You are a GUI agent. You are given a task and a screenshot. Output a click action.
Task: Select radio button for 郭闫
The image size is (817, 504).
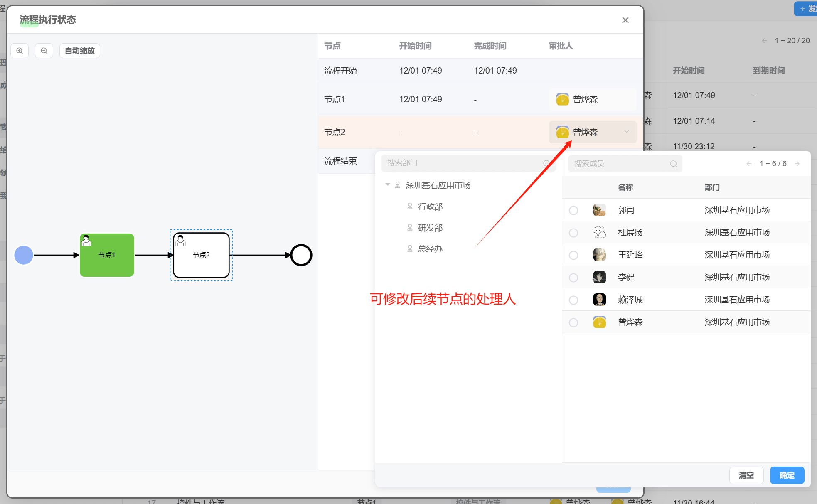click(x=573, y=210)
